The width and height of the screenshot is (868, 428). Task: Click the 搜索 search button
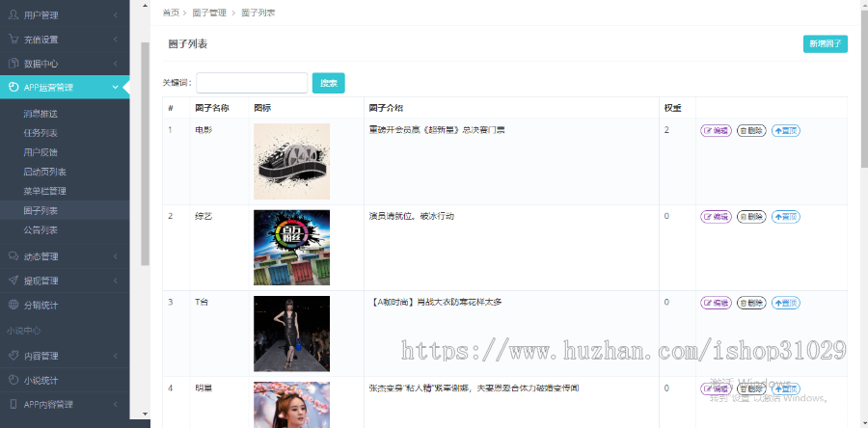pyautogui.click(x=328, y=83)
